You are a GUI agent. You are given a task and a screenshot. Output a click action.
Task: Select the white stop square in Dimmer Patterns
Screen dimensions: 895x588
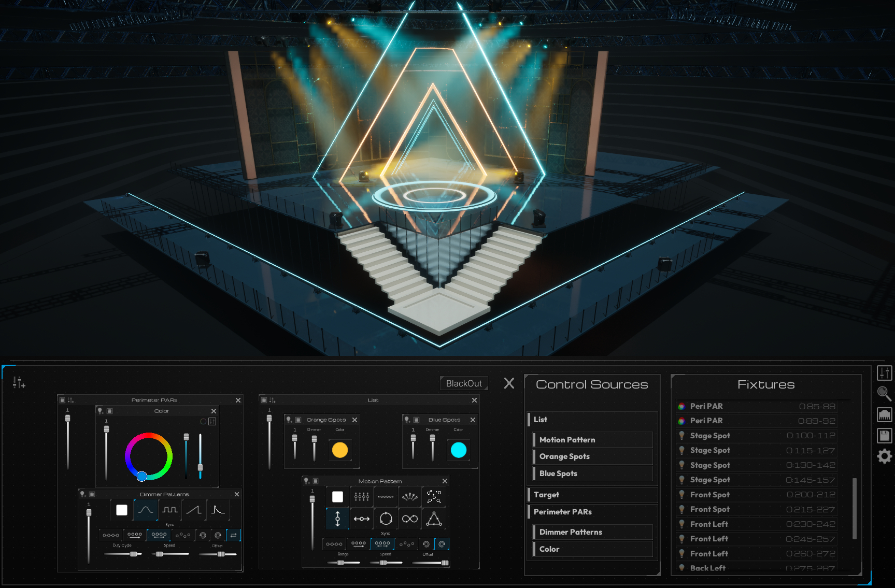[x=122, y=510]
